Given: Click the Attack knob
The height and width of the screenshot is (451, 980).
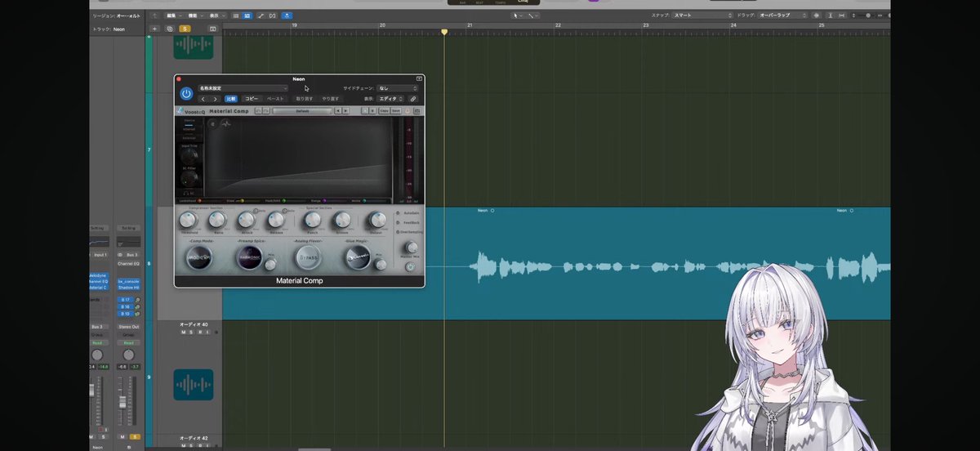Looking at the screenshot, I should [x=246, y=219].
